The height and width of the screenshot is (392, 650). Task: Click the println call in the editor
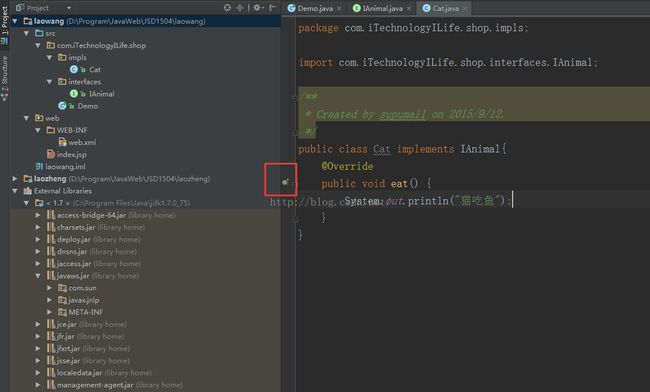coord(428,201)
